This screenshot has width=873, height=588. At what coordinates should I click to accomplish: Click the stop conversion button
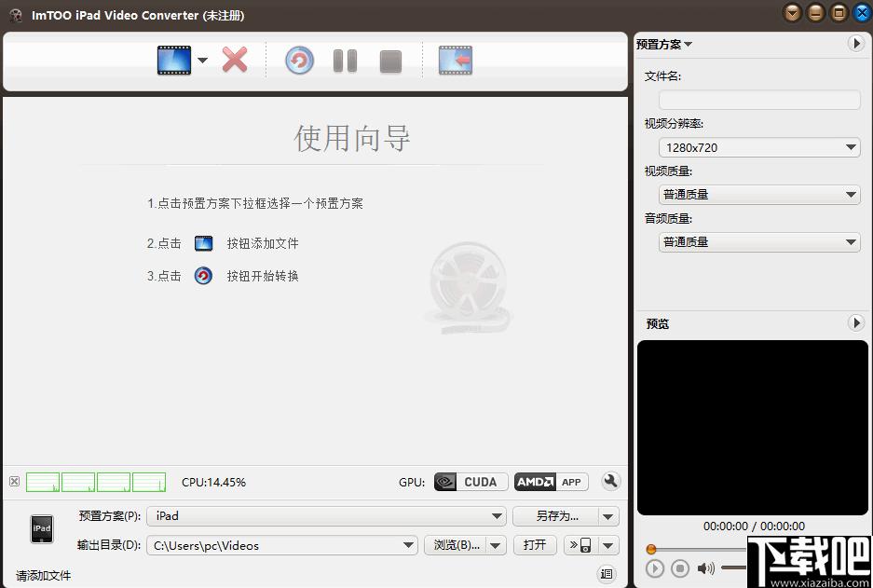(x=390, y=62)
